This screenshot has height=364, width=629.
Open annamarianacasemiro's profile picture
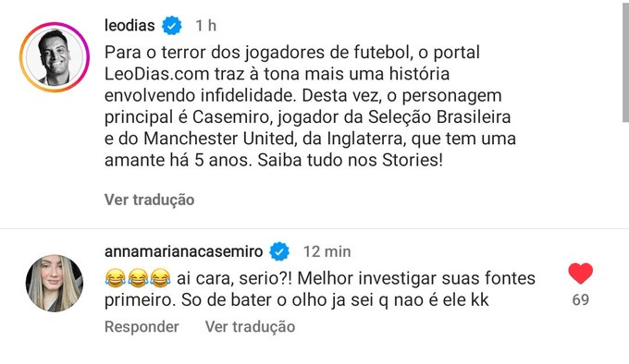click(55, 283)
